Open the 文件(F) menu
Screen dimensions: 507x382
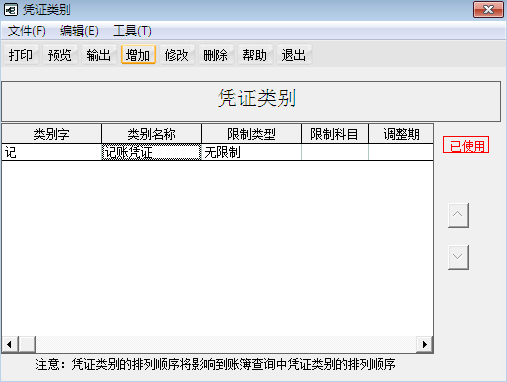tap(27, 31)
